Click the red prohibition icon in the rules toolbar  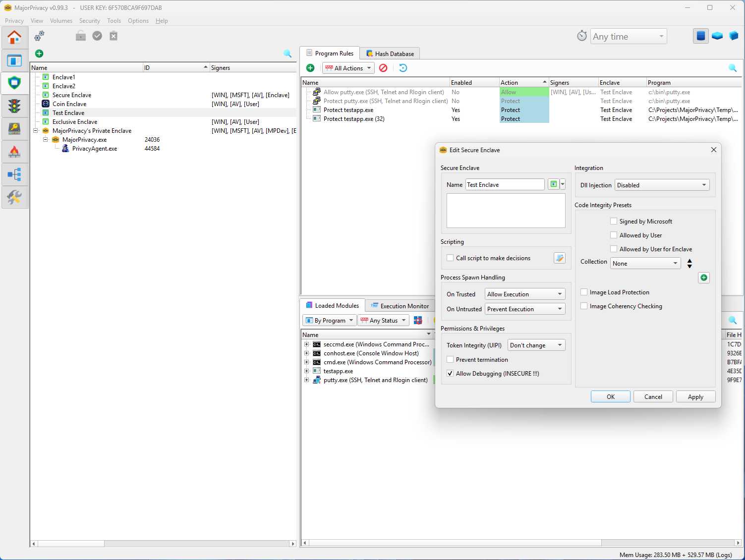pyautogui.click(x=383, y=68)
